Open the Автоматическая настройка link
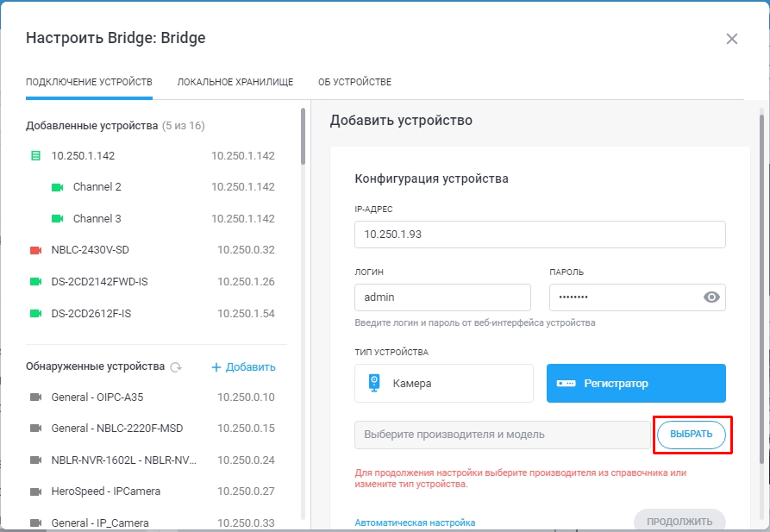 tap(415, 523)
